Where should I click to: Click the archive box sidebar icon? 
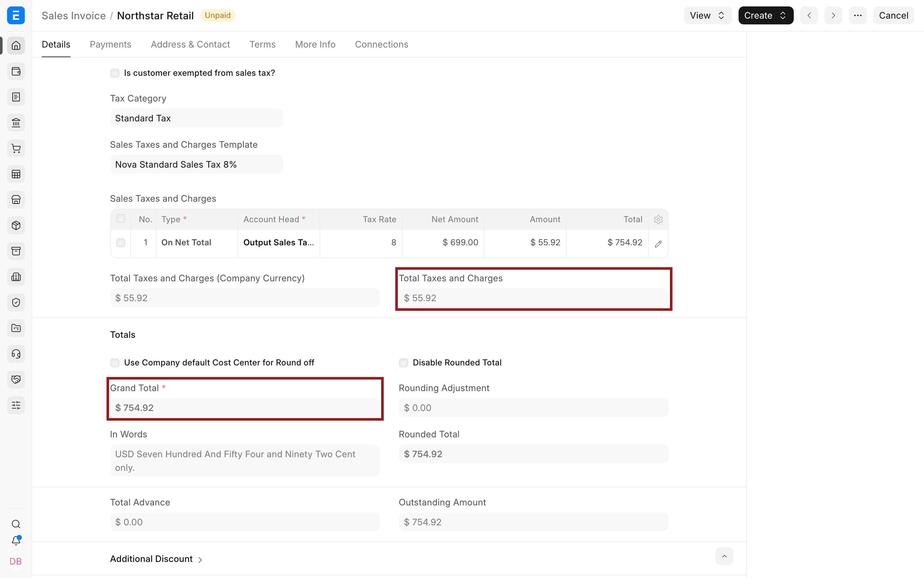[x=16, y=251]
